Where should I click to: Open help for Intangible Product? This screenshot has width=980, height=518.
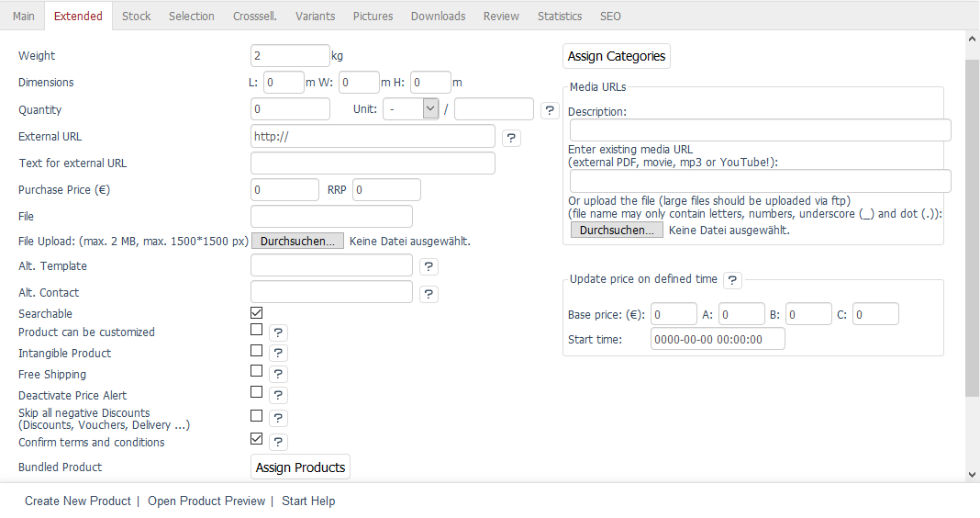click(x=278, y=354)
